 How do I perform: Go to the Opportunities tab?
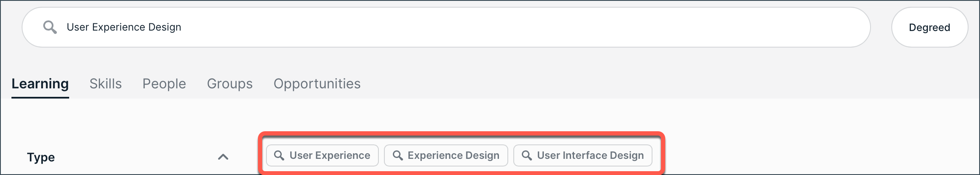pyautogui.click(x=317, y=84)
